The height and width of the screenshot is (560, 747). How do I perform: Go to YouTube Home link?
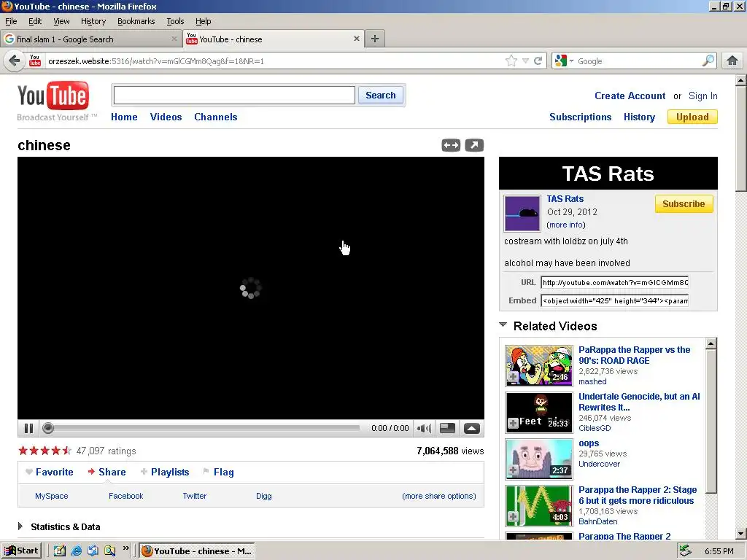click(x=124, y=117)
